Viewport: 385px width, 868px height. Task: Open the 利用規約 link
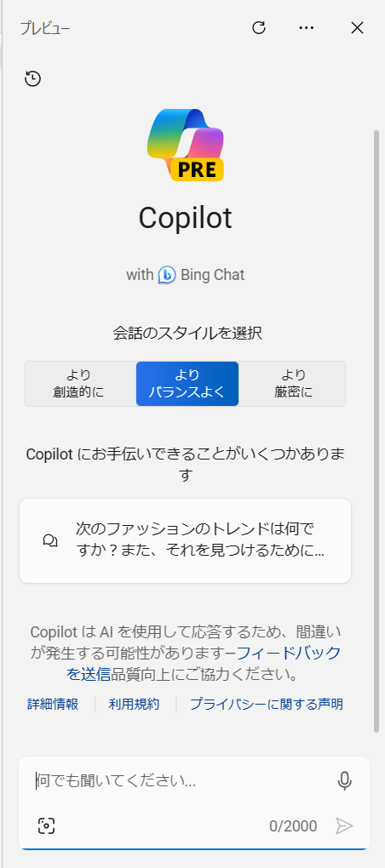tap(134, 704)
